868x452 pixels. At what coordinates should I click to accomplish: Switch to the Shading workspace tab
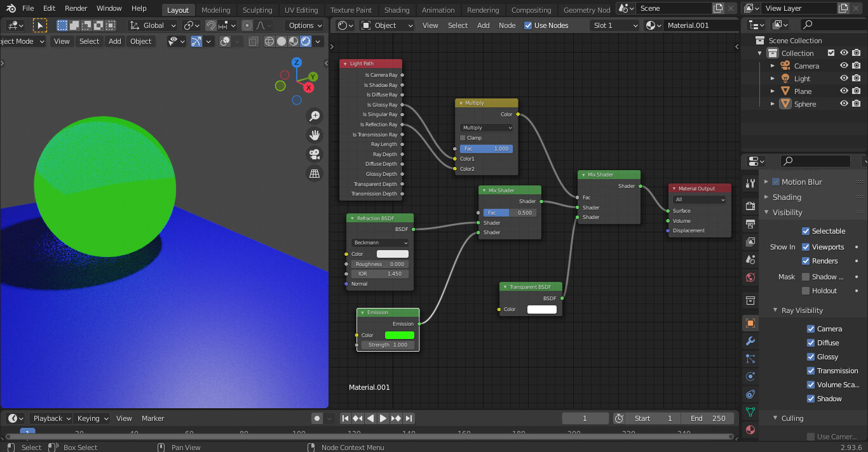coord(397,10)
